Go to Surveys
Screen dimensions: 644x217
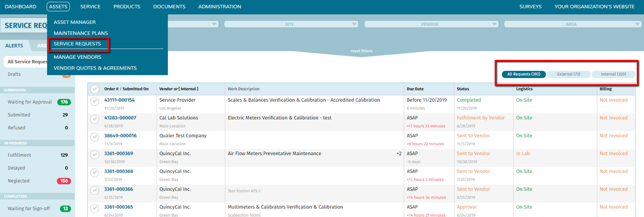[x=530, y=6]
